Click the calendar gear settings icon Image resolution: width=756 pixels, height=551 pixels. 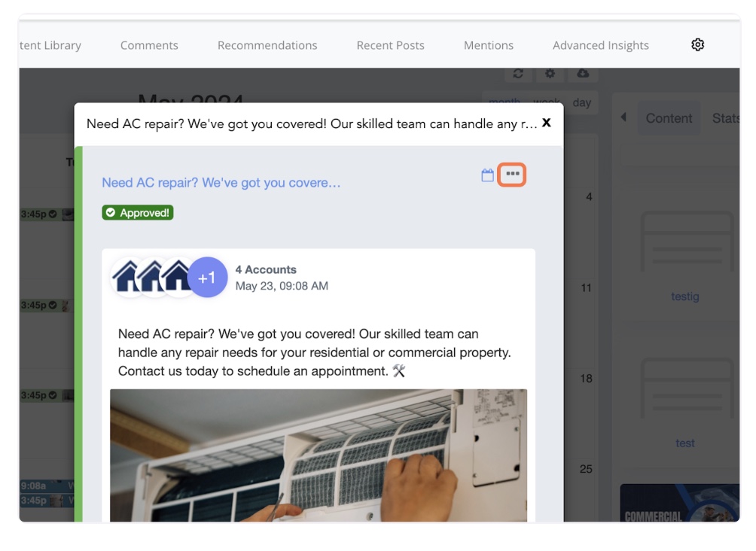pos(550,74)
